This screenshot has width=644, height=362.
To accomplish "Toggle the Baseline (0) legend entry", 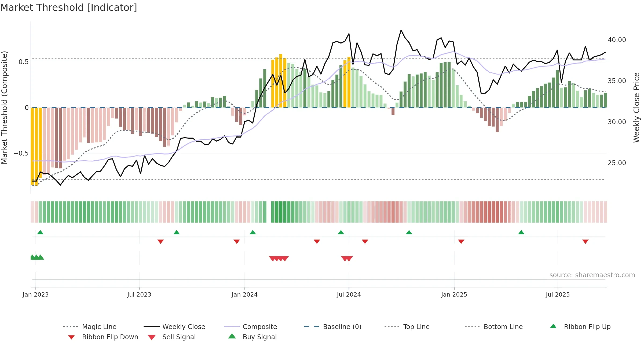I will coord(333,327).
